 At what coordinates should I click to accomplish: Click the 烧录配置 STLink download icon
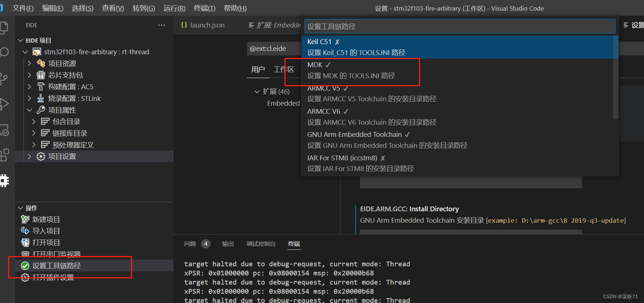pyautogui.click(x=41, y=98)
